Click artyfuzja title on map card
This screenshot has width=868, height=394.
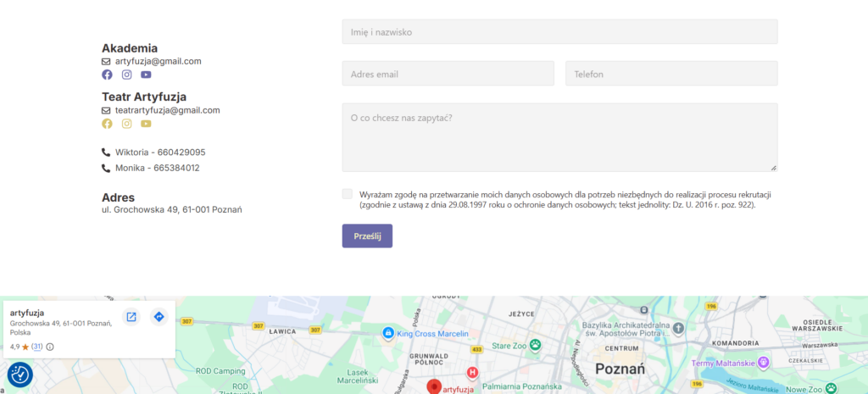[27, 314]
